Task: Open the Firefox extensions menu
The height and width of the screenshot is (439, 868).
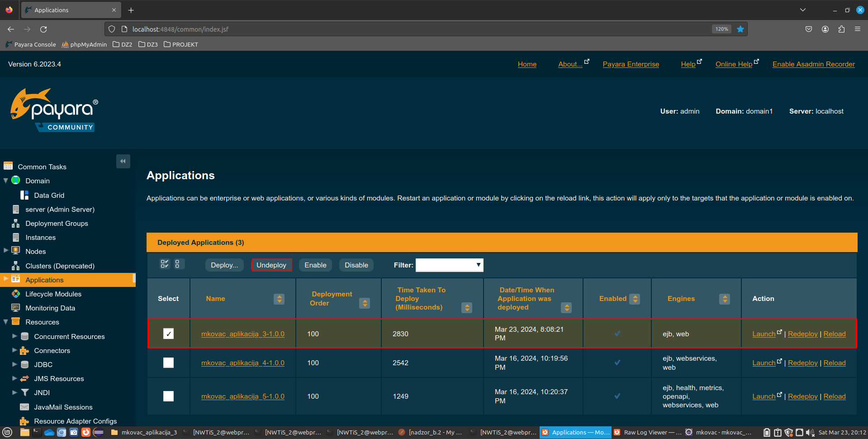Action: tap(841, 29)
